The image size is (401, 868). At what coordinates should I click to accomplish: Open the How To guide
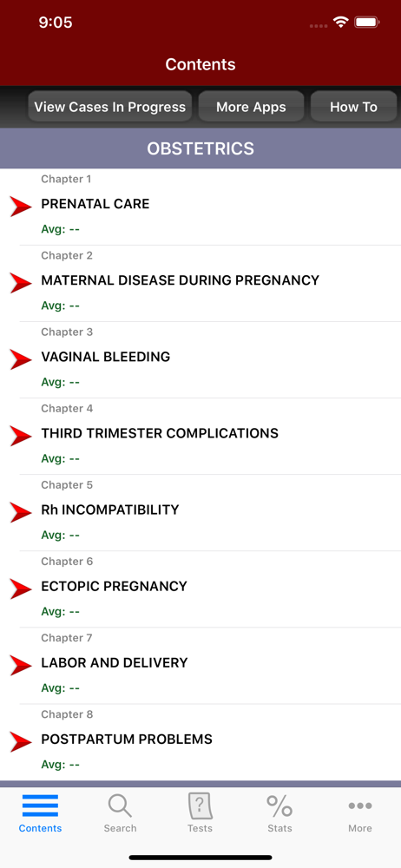pyautogui.click(x=353, y=106)
